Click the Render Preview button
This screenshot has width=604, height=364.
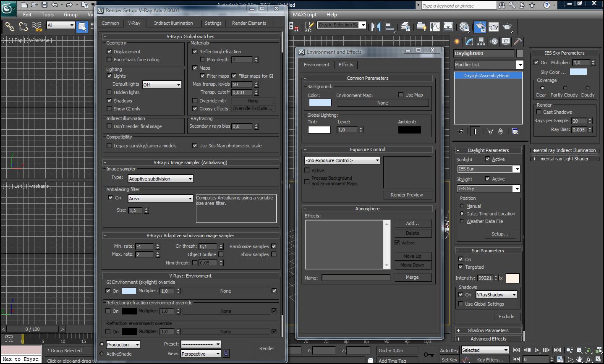[x=407, y=195]
